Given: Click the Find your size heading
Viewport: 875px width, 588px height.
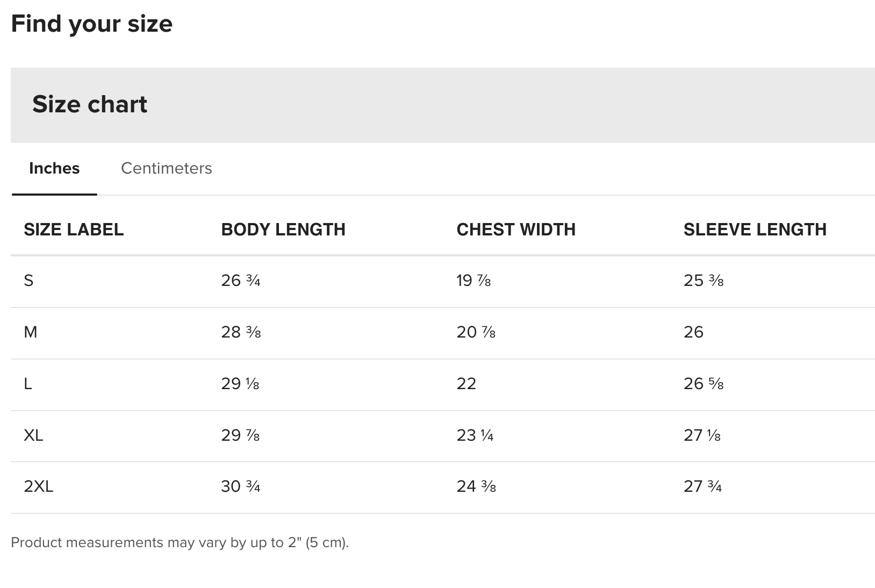Looking at the screenshot, I should pyautogui.click(x=92, y=24).
